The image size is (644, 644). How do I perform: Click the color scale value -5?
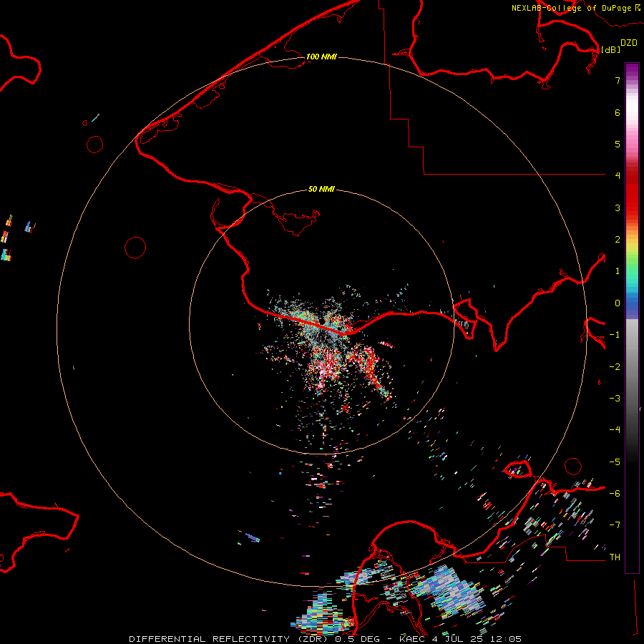615,462
